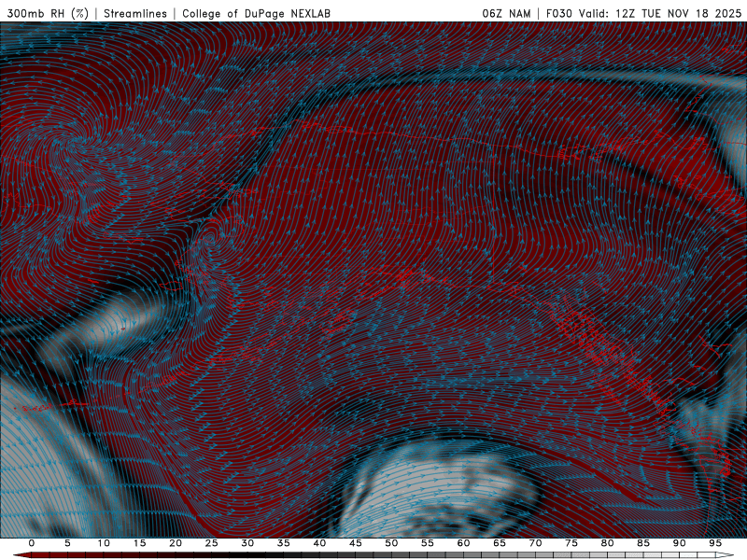Image resolution: width=747 pixels, height=560 pixels.
Task: Click the '15' colorbar value label
Action: click(x=139, y=543)
